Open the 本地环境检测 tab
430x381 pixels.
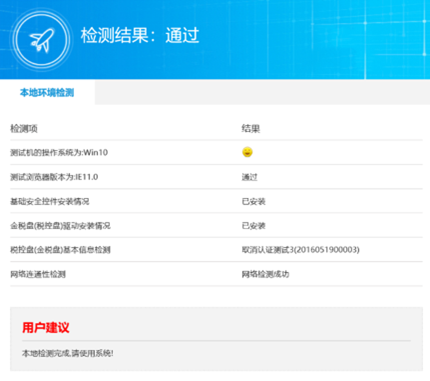click(47, 92)
